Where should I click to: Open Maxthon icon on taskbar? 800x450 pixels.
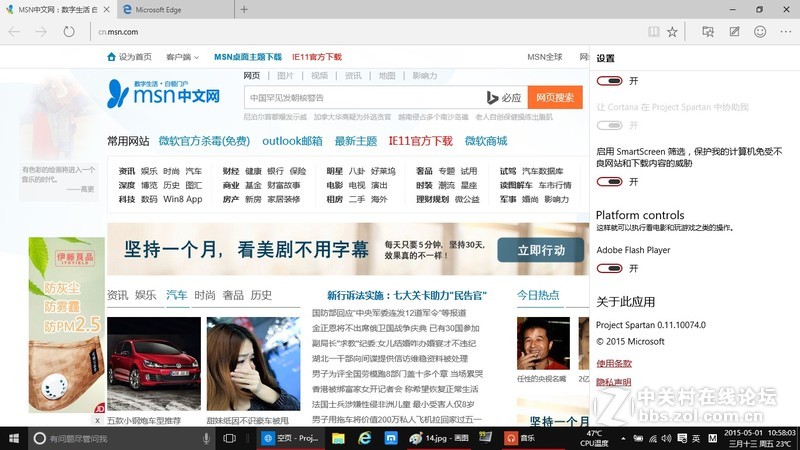[391, 438]
